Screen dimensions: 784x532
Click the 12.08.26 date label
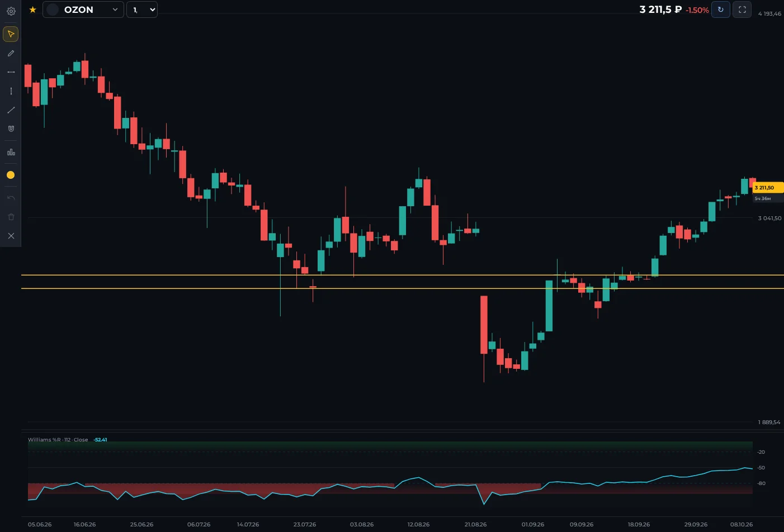418,524
